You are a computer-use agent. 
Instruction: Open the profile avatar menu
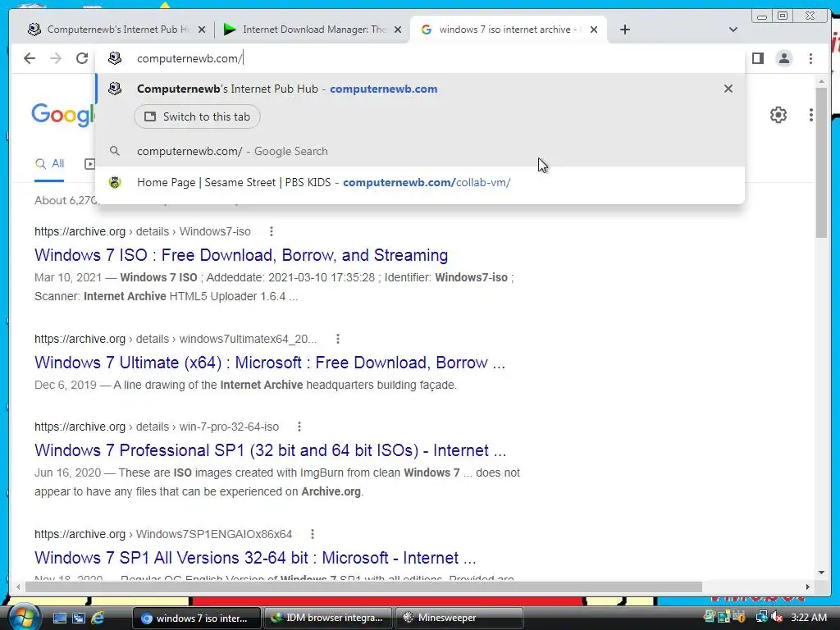tap(783, 58)
